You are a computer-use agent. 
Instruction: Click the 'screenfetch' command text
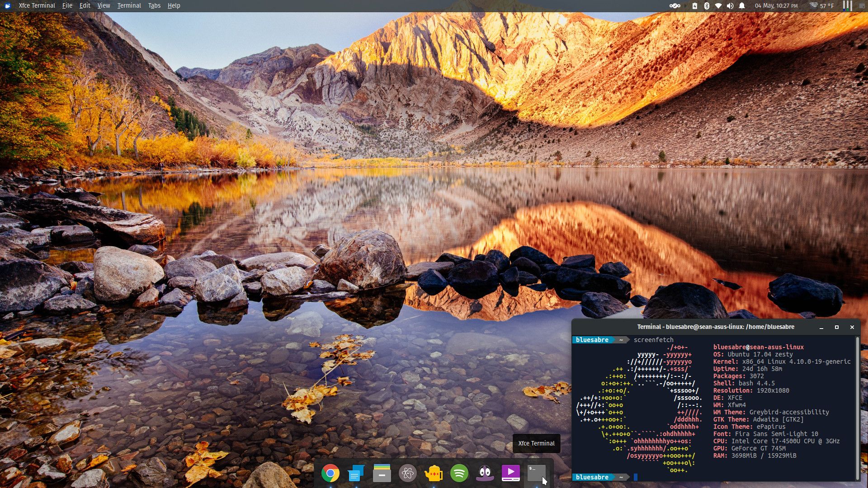[653, 340]
